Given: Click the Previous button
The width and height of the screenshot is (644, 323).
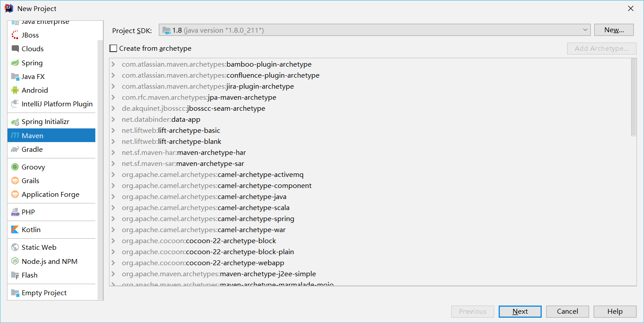Looking at the screenshot, I should click(472, 312).
